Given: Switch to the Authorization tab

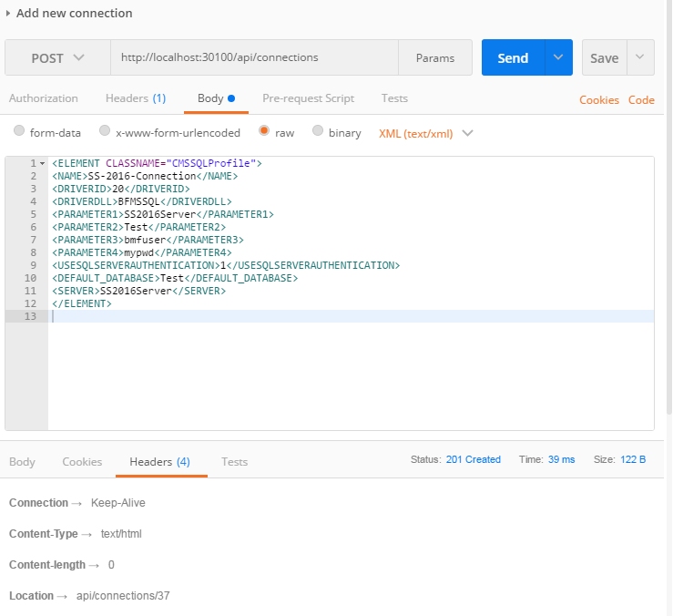Looking at the screenshot, I should click(44, 98).
